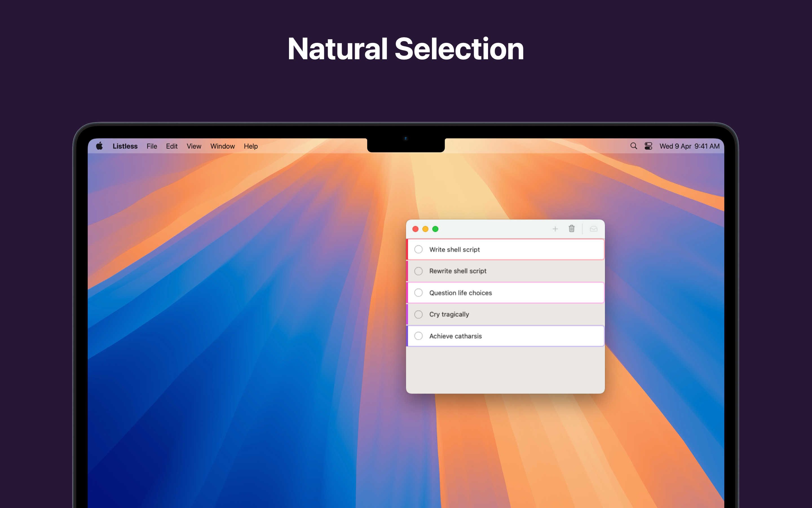Open the File menu
The width and height of the screenshot is (812, 508).
click(152, 146)
